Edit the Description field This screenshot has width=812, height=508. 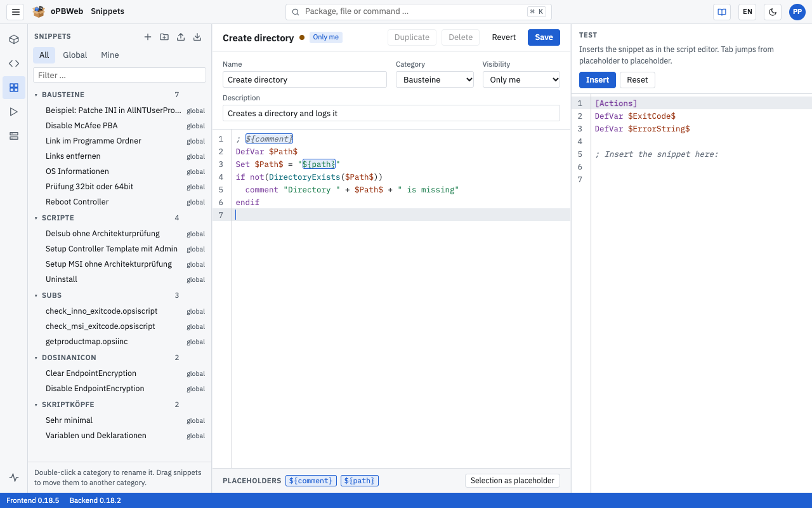[x=391, y=113]
